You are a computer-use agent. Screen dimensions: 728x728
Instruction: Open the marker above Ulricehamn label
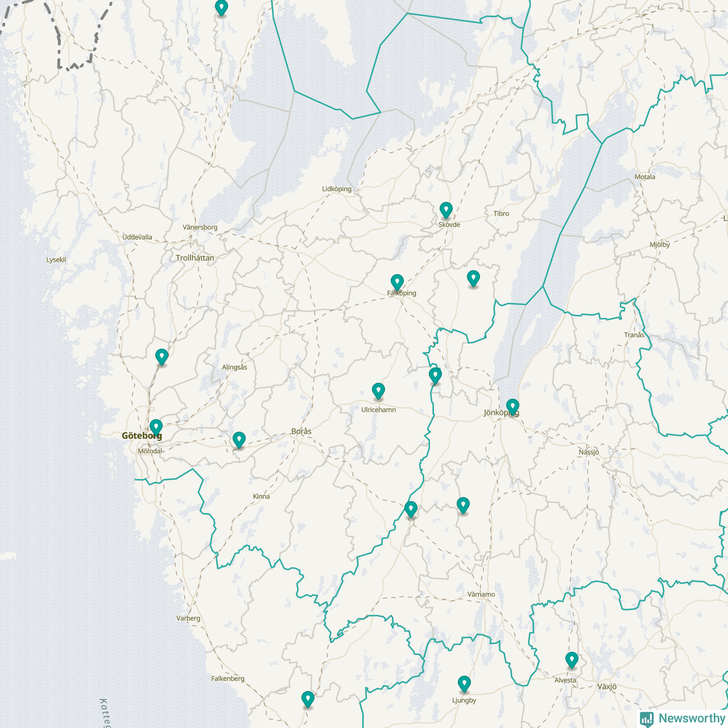click(378, 391)
